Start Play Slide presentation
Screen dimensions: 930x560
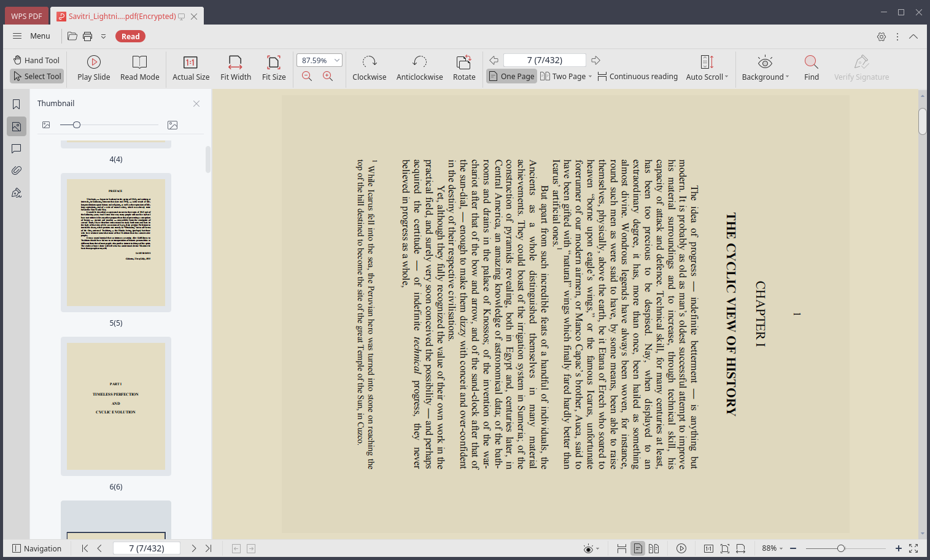(x=94, y=68)
